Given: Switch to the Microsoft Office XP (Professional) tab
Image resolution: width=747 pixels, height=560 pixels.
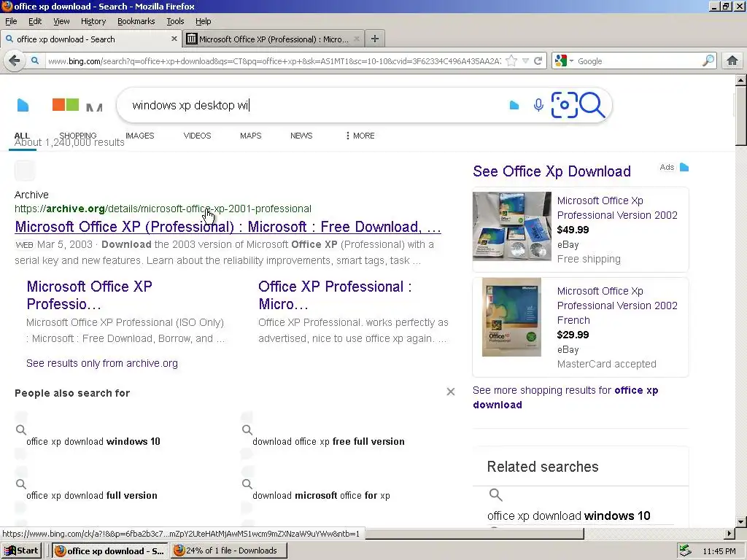Looking at the screenshot, I should pyautogui.click(x=274, y=39).
